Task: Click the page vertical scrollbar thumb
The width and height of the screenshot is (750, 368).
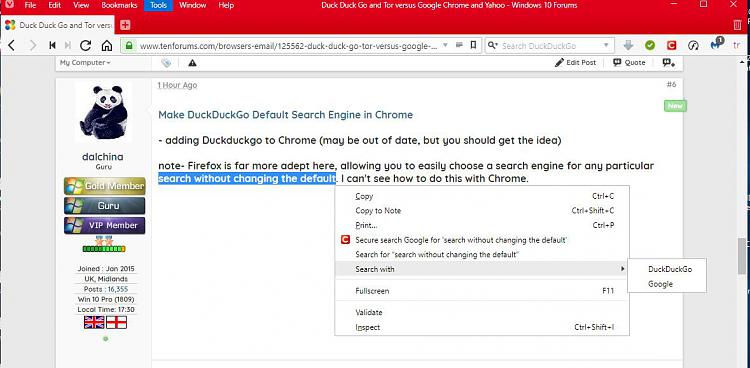Action: [x=742, y=256]
